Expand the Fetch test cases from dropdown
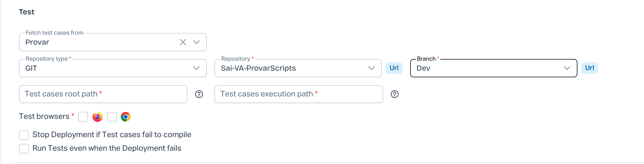 coord(197,42)
